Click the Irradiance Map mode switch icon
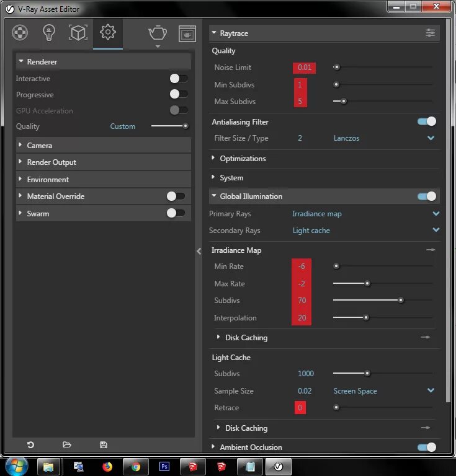The image size is (456, 476). (x=431, y=250)
